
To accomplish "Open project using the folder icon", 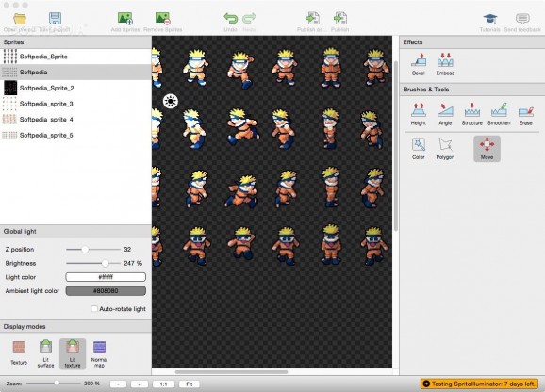I will coord(20,19).
